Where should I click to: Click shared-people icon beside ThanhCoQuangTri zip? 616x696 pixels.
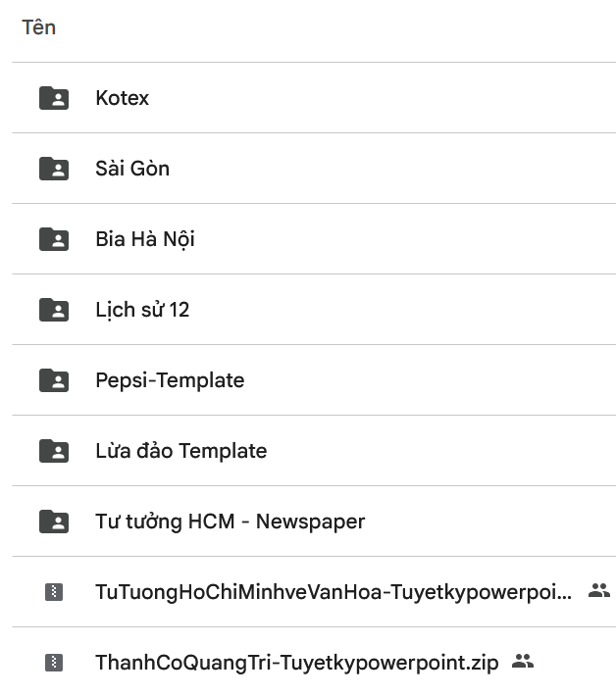(523, 662)
